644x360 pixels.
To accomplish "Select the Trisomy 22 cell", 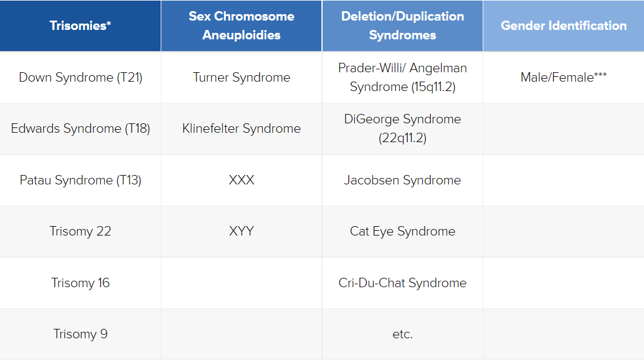I will tap(80, 231).
